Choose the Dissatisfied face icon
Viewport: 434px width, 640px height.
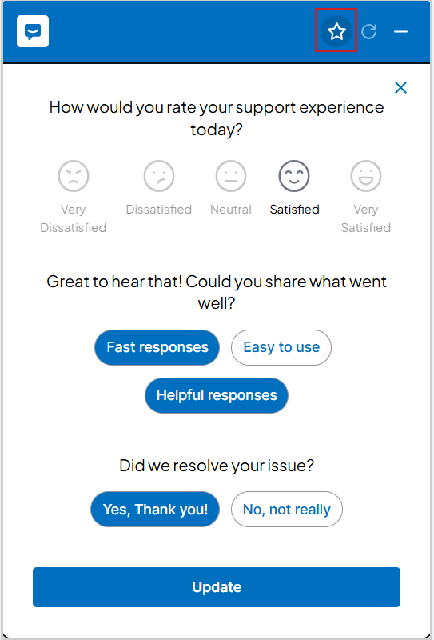click(159, 176)
